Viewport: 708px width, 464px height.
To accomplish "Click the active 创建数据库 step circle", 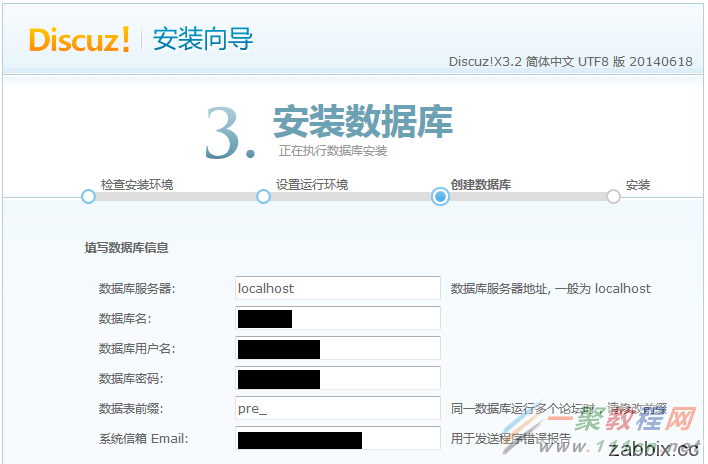I will coord(440,196).
